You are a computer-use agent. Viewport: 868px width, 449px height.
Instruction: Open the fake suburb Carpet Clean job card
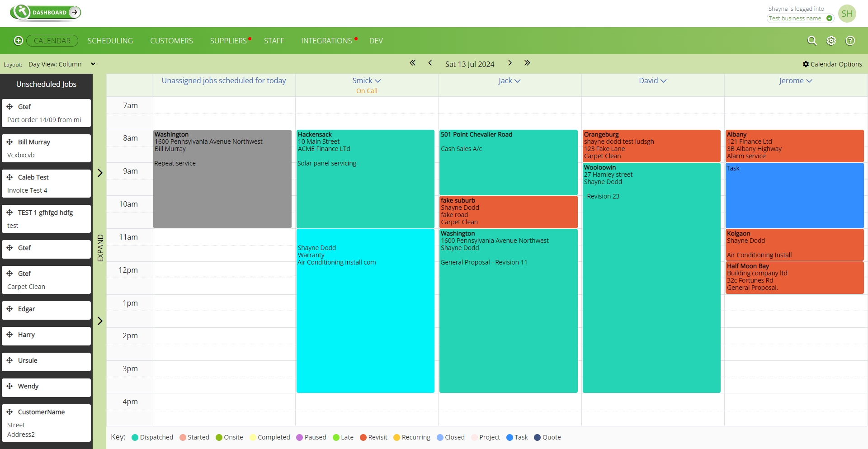tap(508, 212)
